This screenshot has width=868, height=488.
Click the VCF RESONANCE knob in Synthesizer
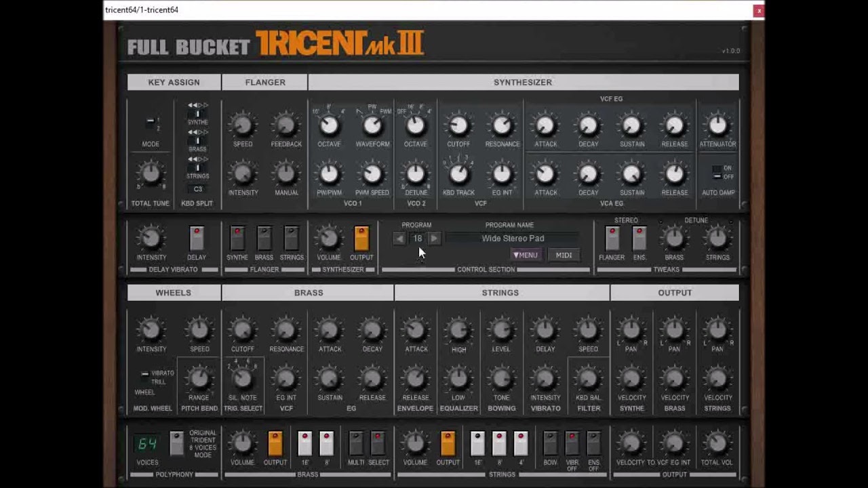tap(502, 125)
